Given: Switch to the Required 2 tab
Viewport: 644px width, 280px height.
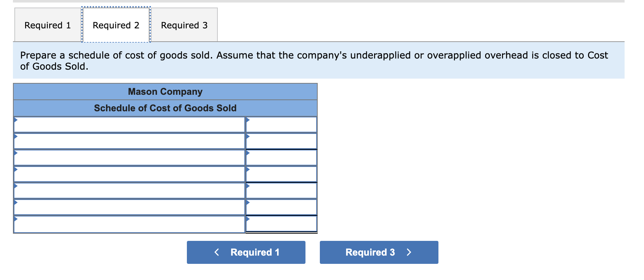Looking at the screenshot, I should (x=116, y=25).
